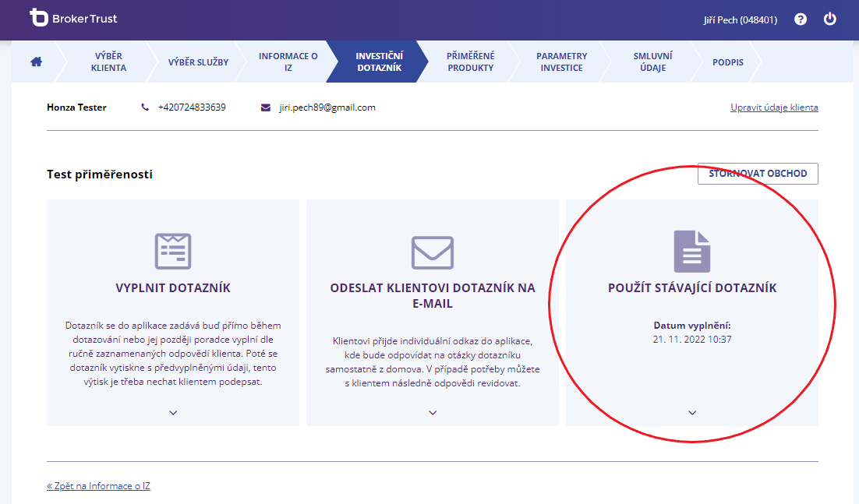Click the large envelope icon in e-mail card

click(x=433, y=252)
